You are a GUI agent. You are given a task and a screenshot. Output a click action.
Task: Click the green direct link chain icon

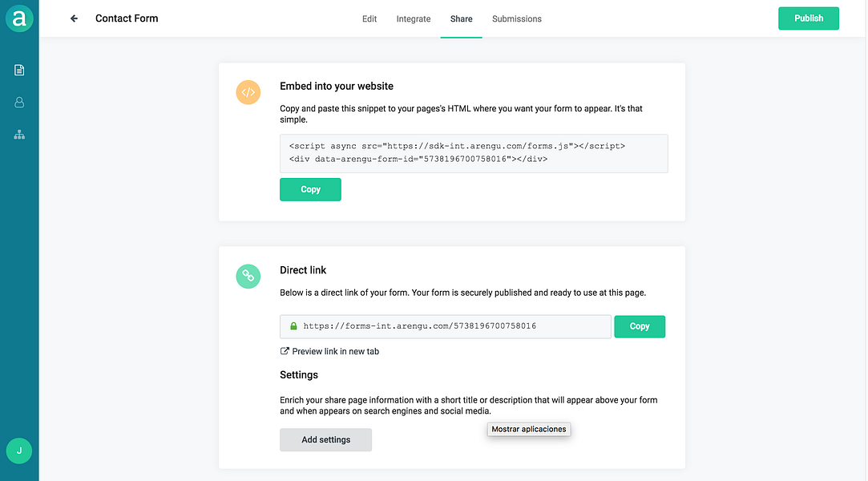248,277
